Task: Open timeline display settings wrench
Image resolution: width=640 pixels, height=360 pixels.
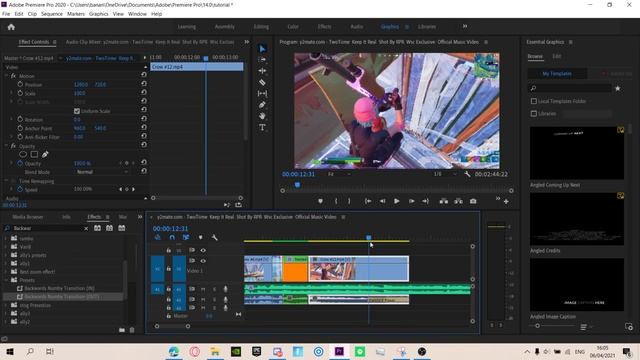Action: click(214, 238)
